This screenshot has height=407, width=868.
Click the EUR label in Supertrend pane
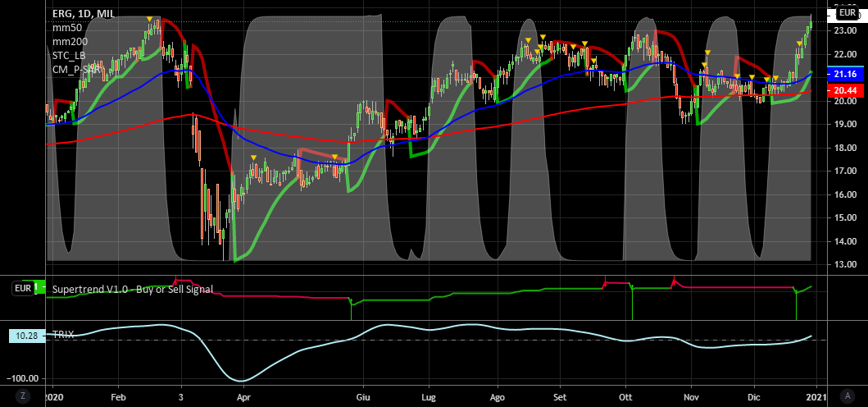[22, 288]
